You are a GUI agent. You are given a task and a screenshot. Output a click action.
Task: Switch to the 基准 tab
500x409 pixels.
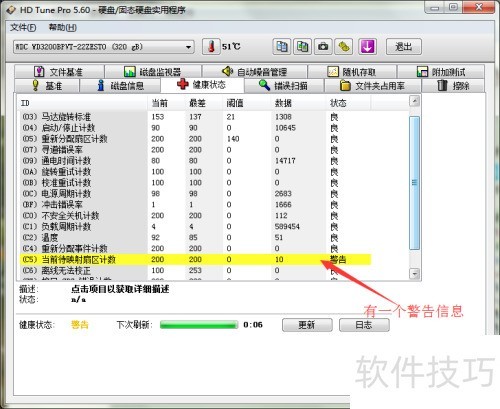tap(47, 86)
